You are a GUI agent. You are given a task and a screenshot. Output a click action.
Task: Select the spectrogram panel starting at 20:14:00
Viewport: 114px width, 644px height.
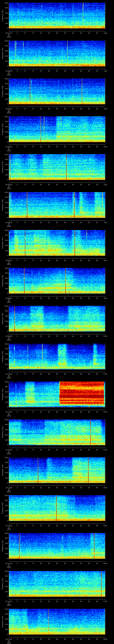57,508
